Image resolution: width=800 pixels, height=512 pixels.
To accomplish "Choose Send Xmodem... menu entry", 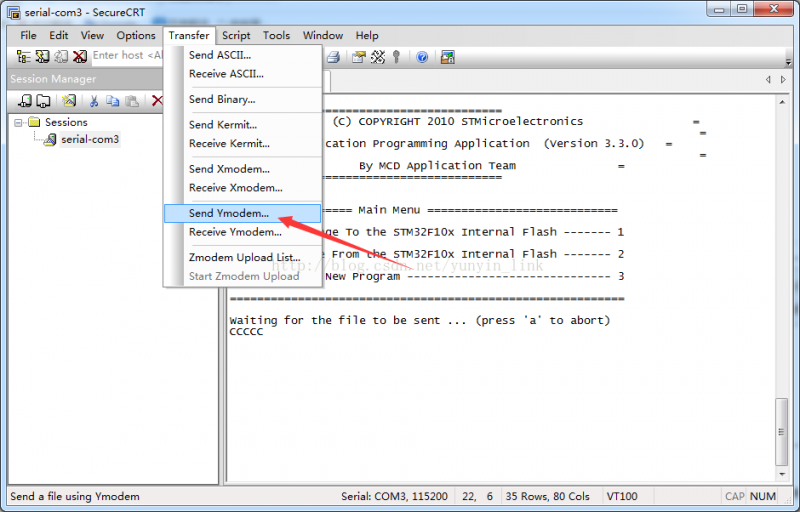I will coord(243,169).
